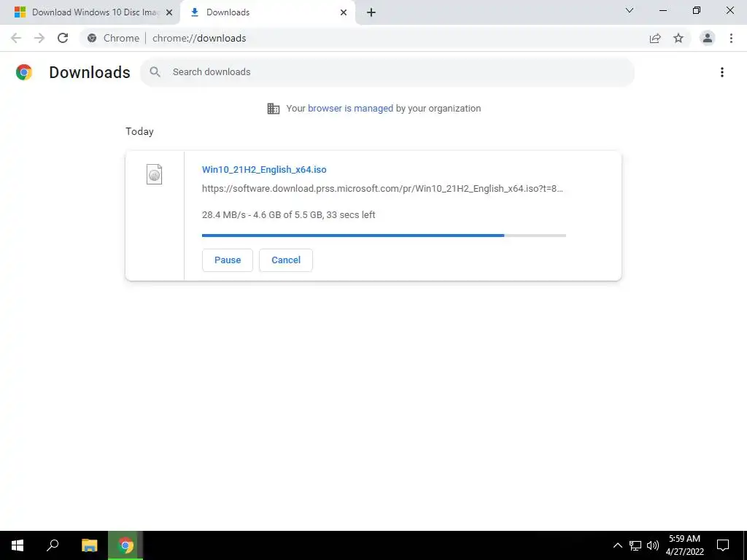Click the 'Today' date label
The width and height of the screenshot is (747, 560).
pos(139,131)
